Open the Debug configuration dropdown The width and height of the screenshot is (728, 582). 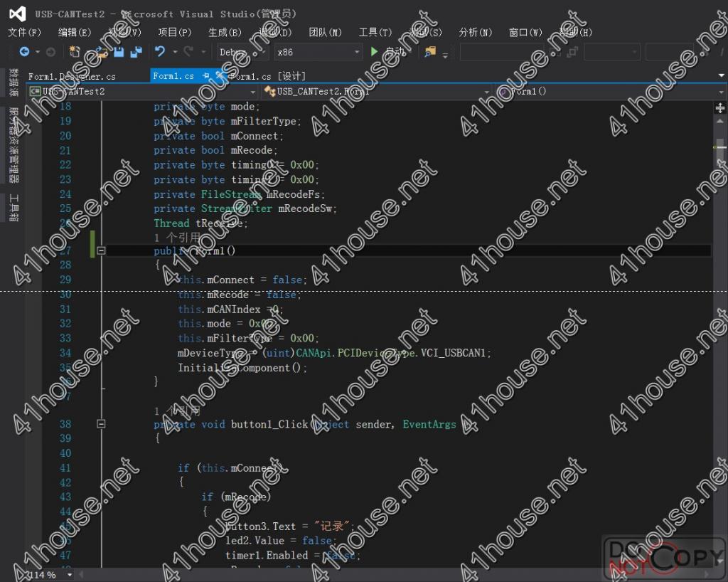click(242, 52)
